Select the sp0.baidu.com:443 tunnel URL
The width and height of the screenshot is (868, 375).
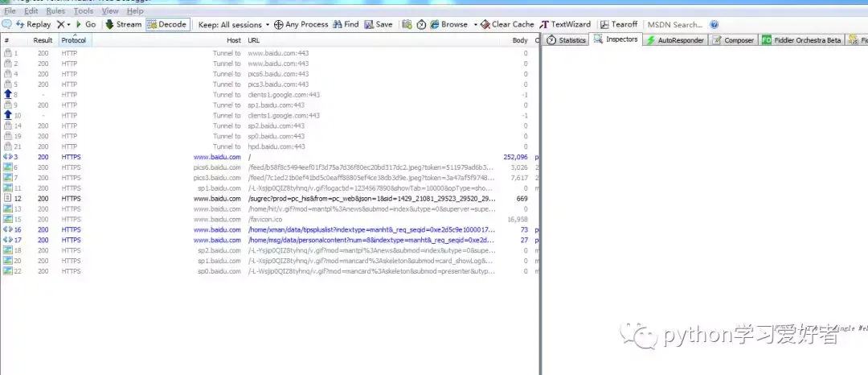point(276,136)
